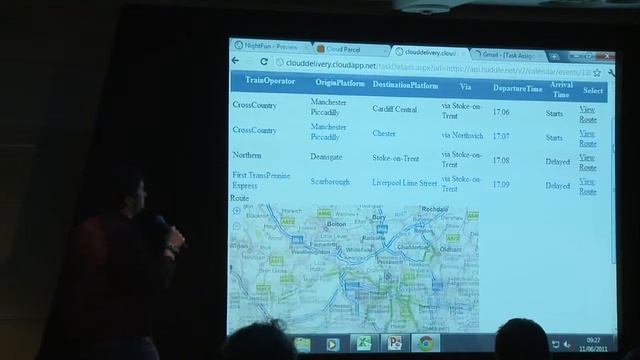Open PowerPoint from the taskbar
The height and width of the screenshot is (360, 640).
click(394, 343)
